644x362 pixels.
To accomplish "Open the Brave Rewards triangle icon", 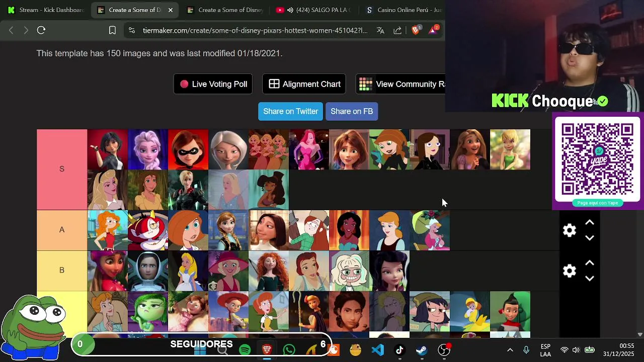I will coord(433,30).
